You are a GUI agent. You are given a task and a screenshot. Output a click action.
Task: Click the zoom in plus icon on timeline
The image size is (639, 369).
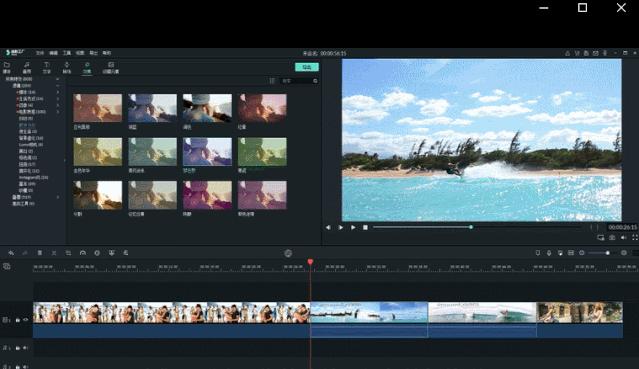pos(624,253)
